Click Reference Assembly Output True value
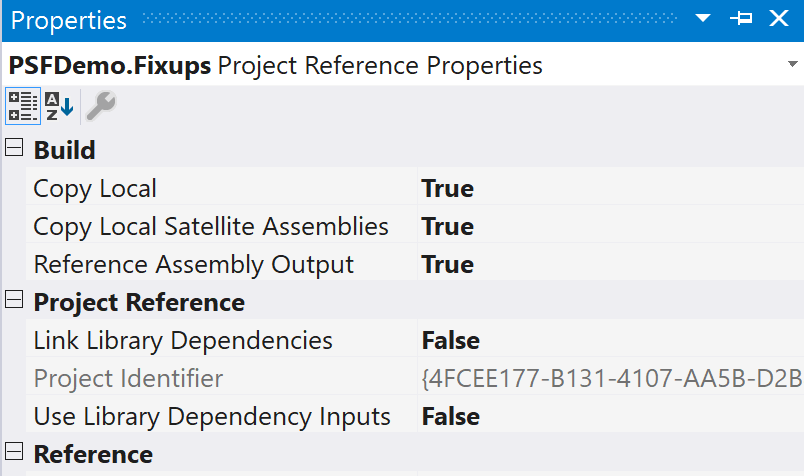804x476 pixels. [x=448, y=264]
